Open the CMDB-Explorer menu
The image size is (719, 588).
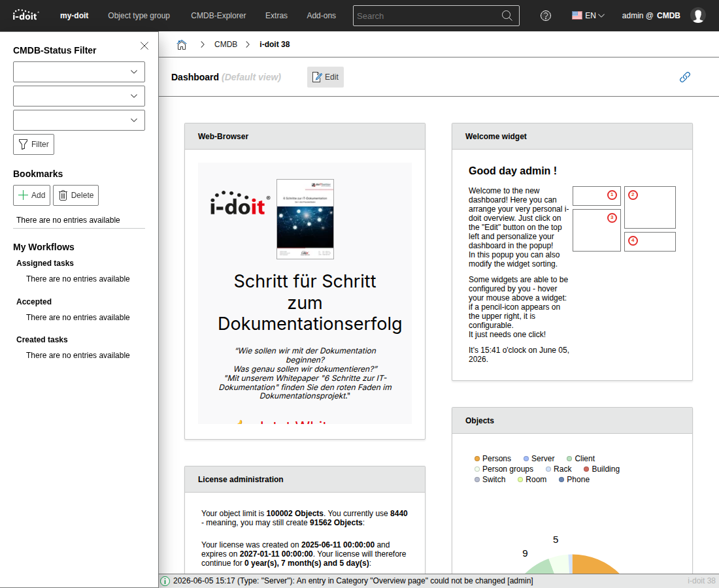pos(218,16)
